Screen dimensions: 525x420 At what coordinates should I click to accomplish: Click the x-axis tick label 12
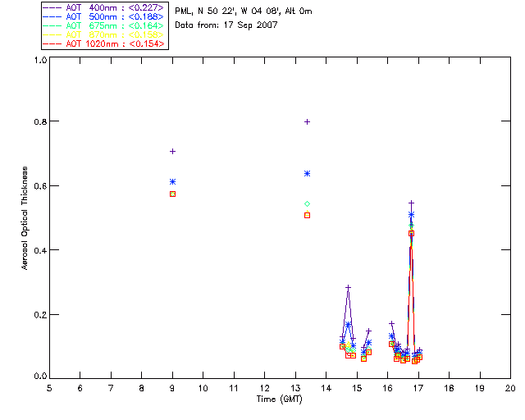(264, 388)
